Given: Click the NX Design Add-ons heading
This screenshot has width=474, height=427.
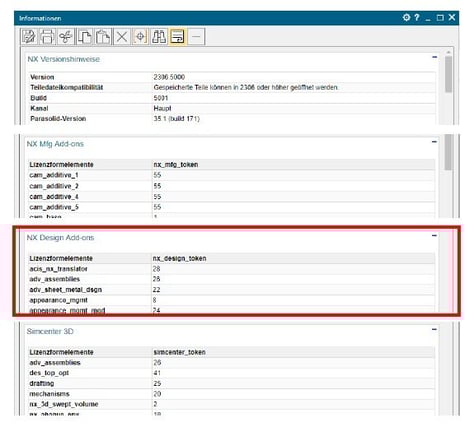Looking at the screenshot, I should pyautogui.click(x=60, y=238).
